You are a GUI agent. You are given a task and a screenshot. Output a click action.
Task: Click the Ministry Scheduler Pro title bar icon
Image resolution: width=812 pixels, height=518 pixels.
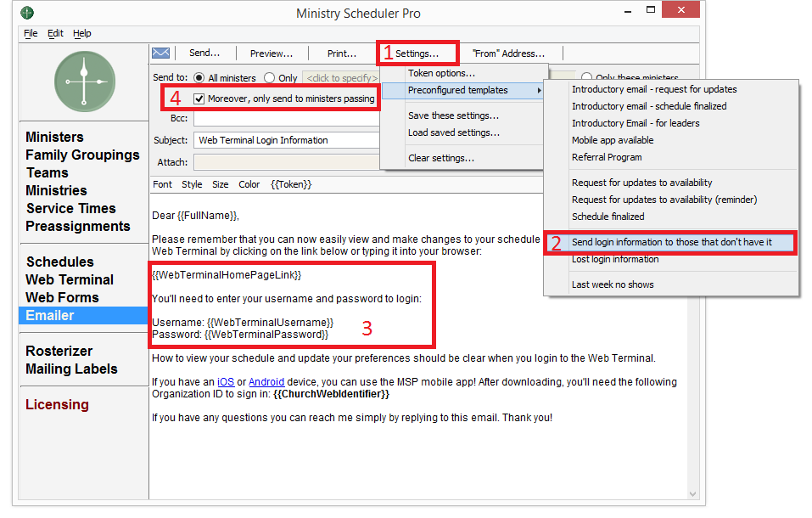28,14
